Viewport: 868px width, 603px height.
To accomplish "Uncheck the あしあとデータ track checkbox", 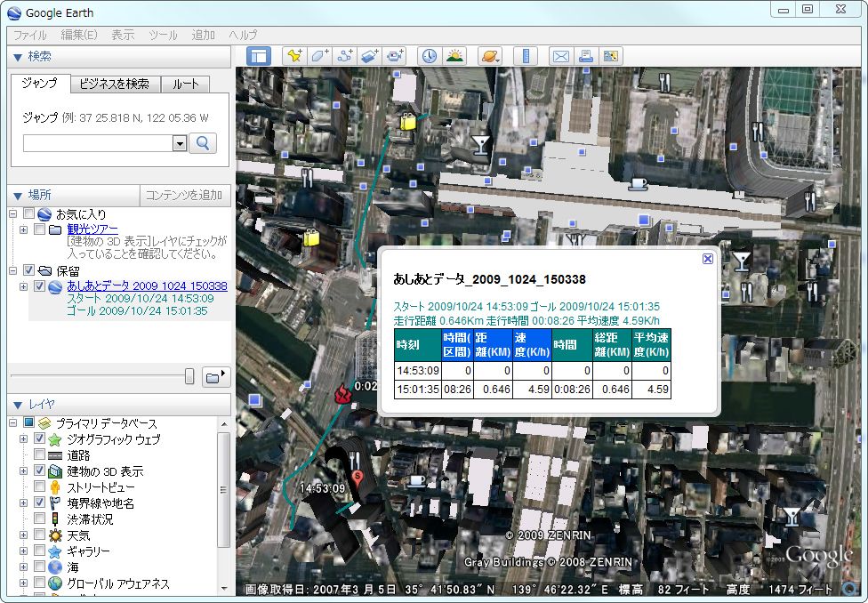I will [38, 286].
